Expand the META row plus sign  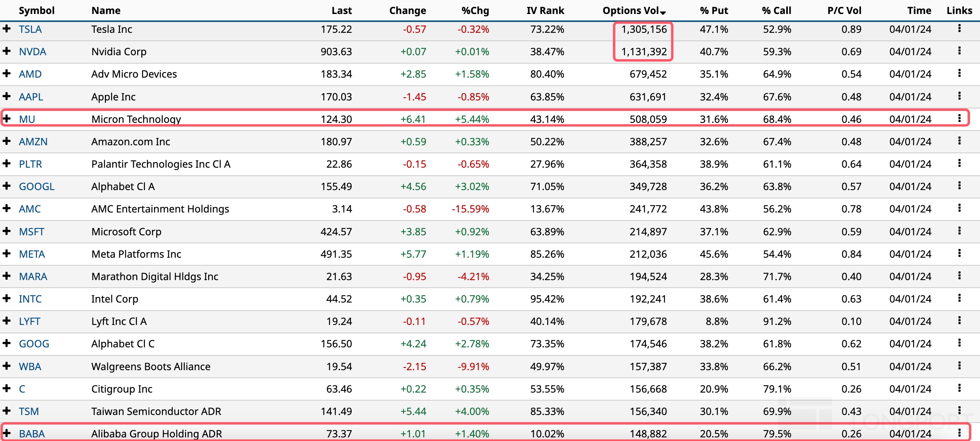pos(6,253)
